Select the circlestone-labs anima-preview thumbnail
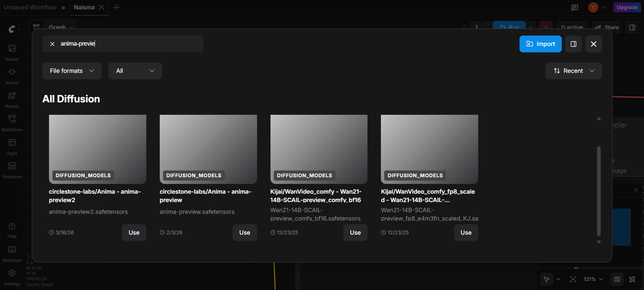Image resolution: width=644 pixels, height=290 pixels. pyautogui.click(x=208, y=149)
